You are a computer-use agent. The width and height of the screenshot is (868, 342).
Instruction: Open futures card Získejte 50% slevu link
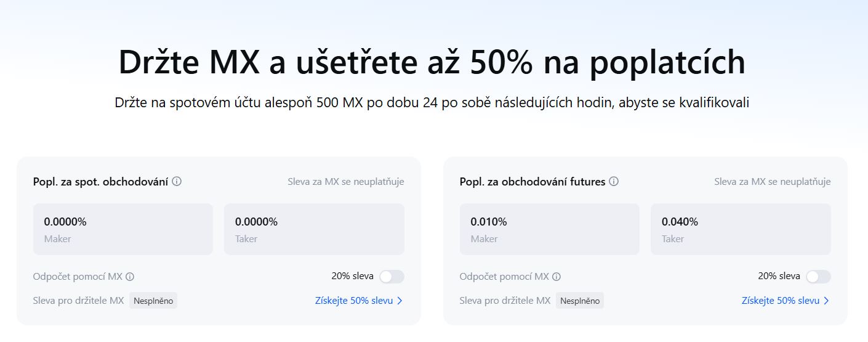781,301
